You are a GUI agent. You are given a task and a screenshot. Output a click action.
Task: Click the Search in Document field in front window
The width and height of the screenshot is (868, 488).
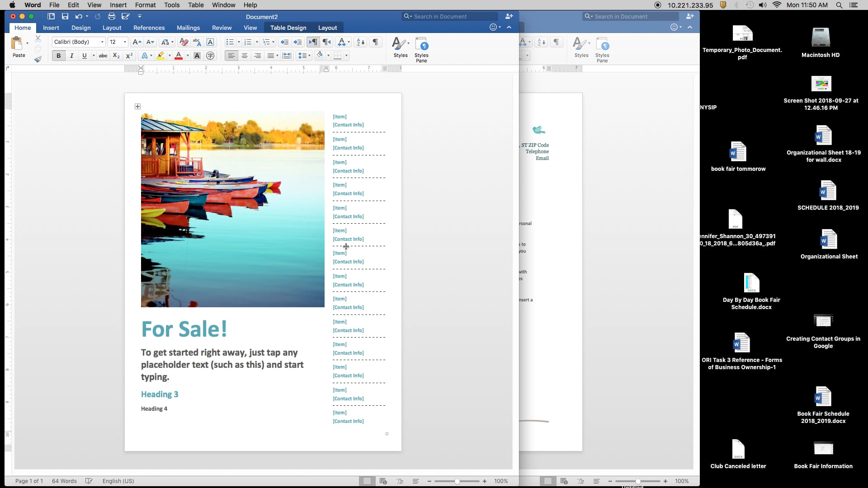(450, 16)
